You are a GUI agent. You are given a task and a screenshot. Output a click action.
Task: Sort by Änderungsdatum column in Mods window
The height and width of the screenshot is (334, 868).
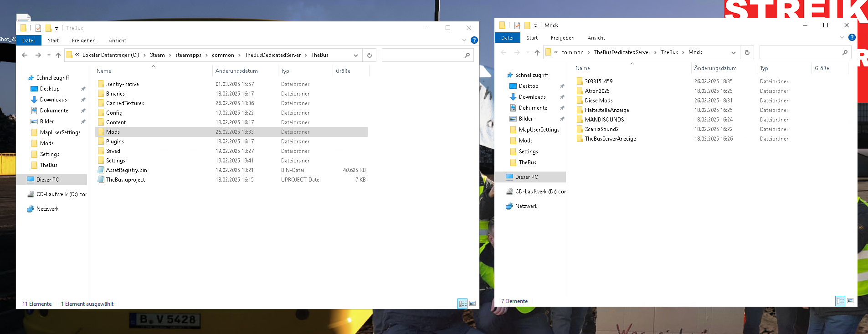pyautogui.click(x=715, y=68)
